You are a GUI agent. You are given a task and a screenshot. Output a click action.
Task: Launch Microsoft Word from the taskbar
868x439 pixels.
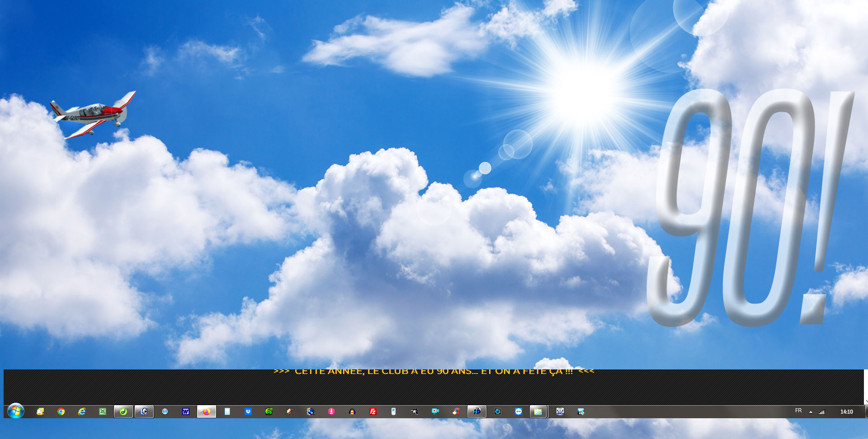coord(186,411)
